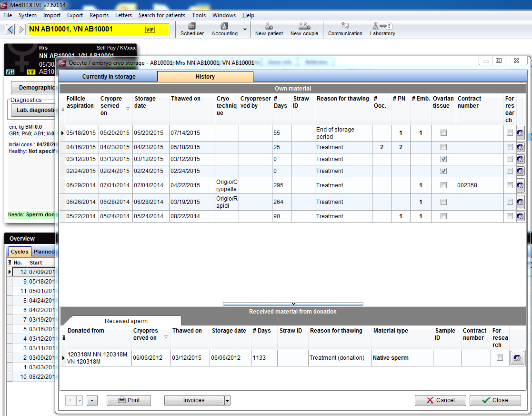Open details icon for 02/24/2015 row
This screenshot has width=532, height=416.
coord(521,171)
